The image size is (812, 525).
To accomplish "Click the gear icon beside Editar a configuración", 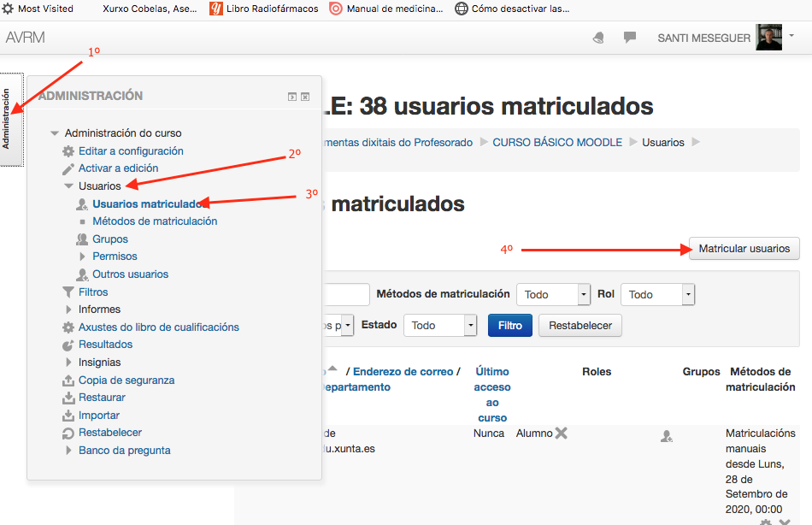I will click(x=68, y=151).
